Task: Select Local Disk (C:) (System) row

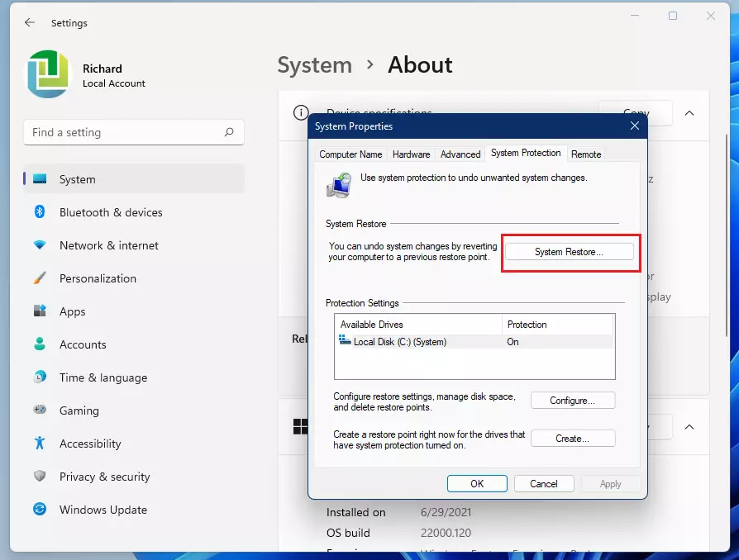Action: [x=474, y=342]
